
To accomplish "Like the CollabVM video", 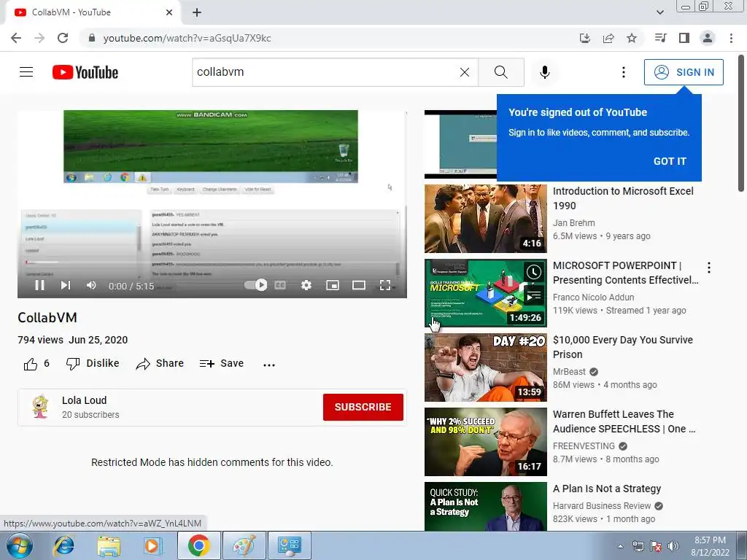I will tap(36, 364).
